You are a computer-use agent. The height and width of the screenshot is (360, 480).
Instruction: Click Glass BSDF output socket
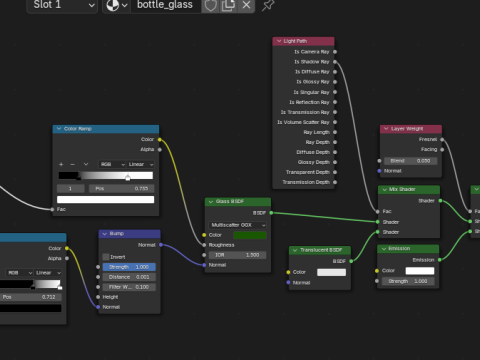pyautogui.click(x=271, y=213)
